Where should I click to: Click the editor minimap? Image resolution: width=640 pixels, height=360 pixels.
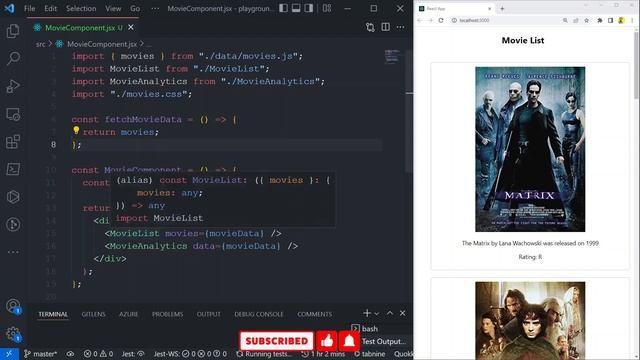(392, 57)
